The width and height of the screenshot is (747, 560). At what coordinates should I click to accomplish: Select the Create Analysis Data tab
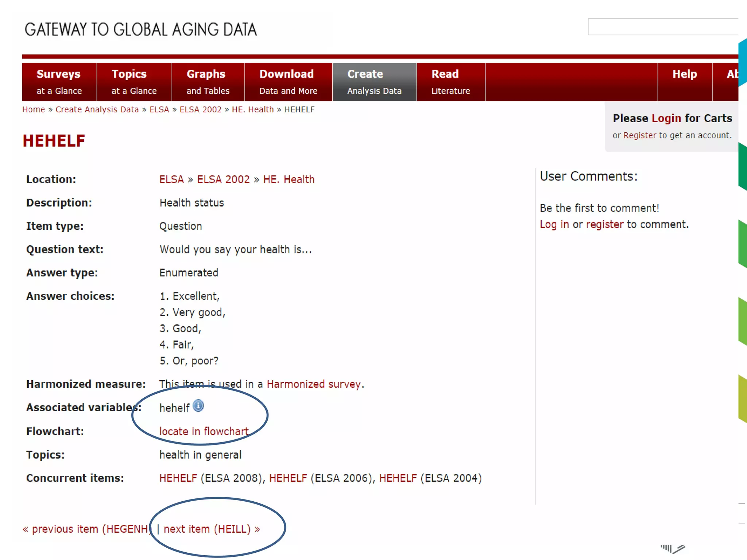point(374,82)
